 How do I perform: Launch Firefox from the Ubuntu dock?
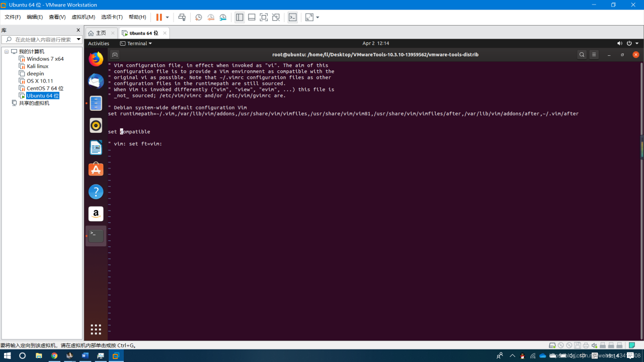(x=96, y=59)
